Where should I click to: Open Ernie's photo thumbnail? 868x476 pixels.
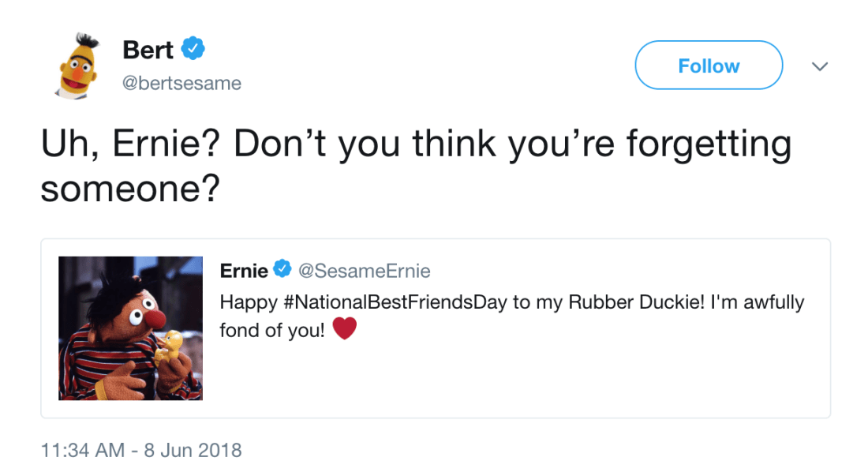tap(130, 328)
